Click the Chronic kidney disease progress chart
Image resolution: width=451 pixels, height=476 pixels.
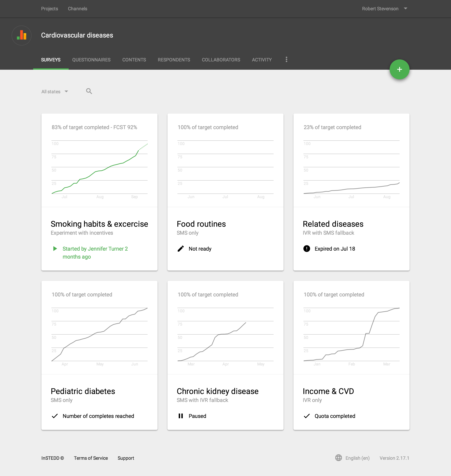225,337
